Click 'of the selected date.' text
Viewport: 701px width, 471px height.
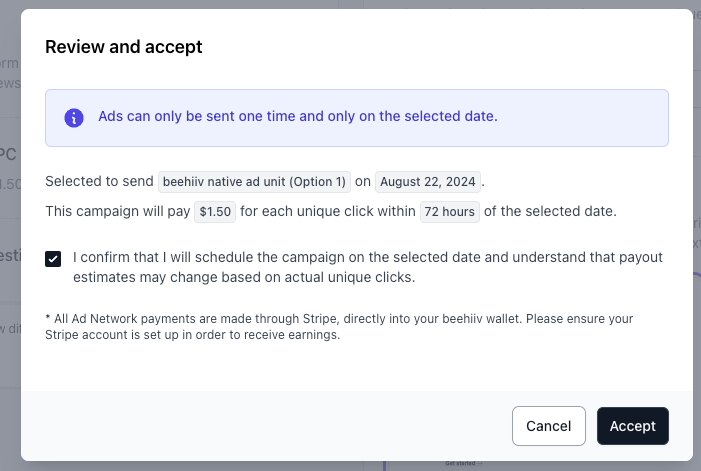click(x=550, y=211)
